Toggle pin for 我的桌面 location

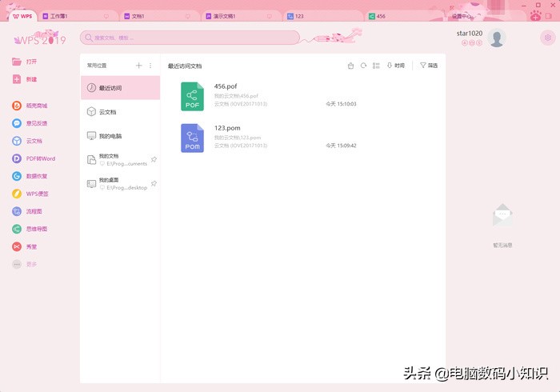[x=154, y=183]
